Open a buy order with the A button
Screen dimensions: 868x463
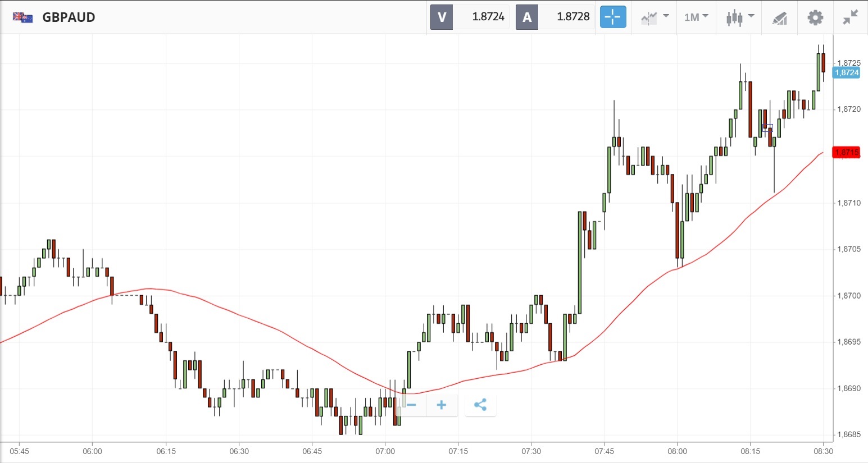527,17
